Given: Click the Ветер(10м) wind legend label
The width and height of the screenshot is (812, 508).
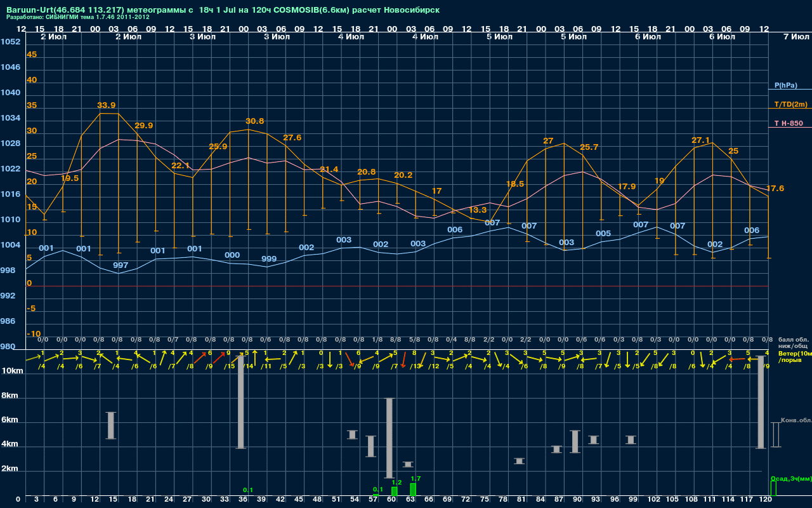Looking at the screenshot, I should point(795,353).
